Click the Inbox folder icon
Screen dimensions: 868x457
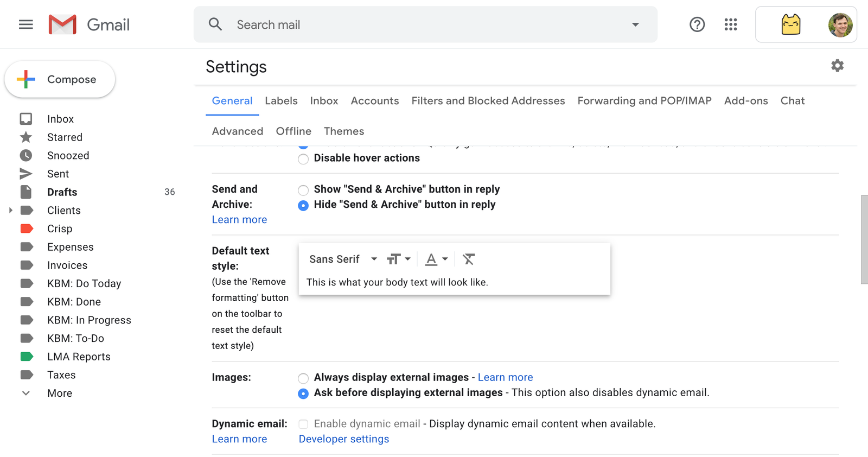[26, 119]
